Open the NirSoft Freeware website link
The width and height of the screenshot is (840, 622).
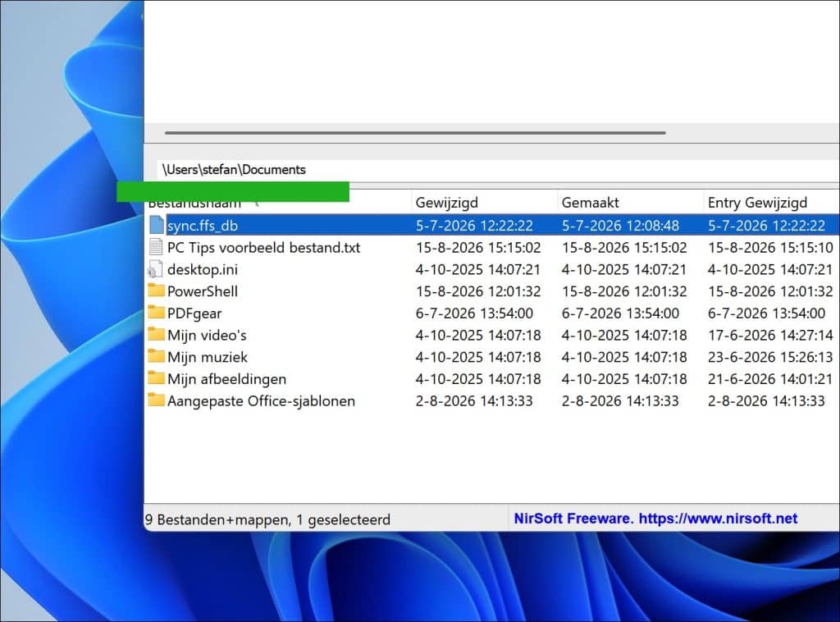(655, 519)
